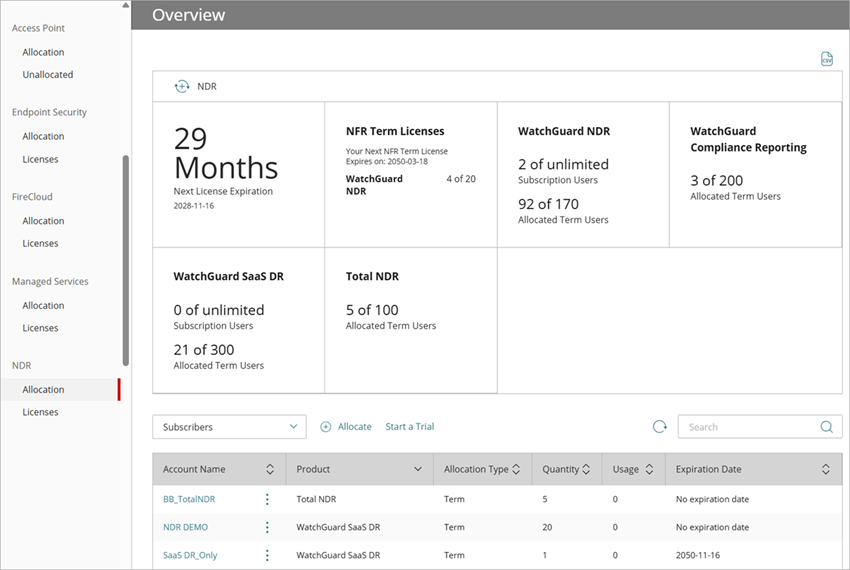Click the '5 of 100' allocated term users

pos(372,310)
